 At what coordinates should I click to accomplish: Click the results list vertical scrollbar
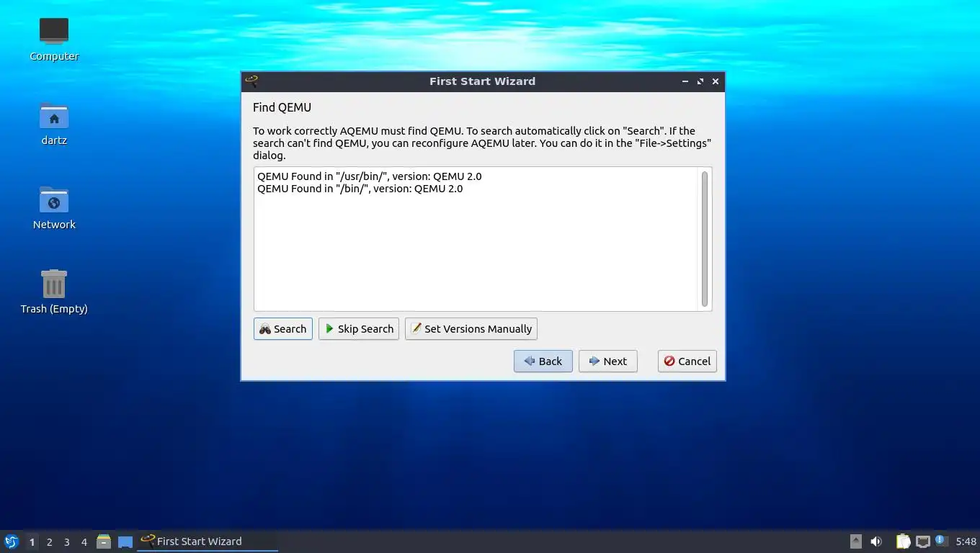pos(705,239)
